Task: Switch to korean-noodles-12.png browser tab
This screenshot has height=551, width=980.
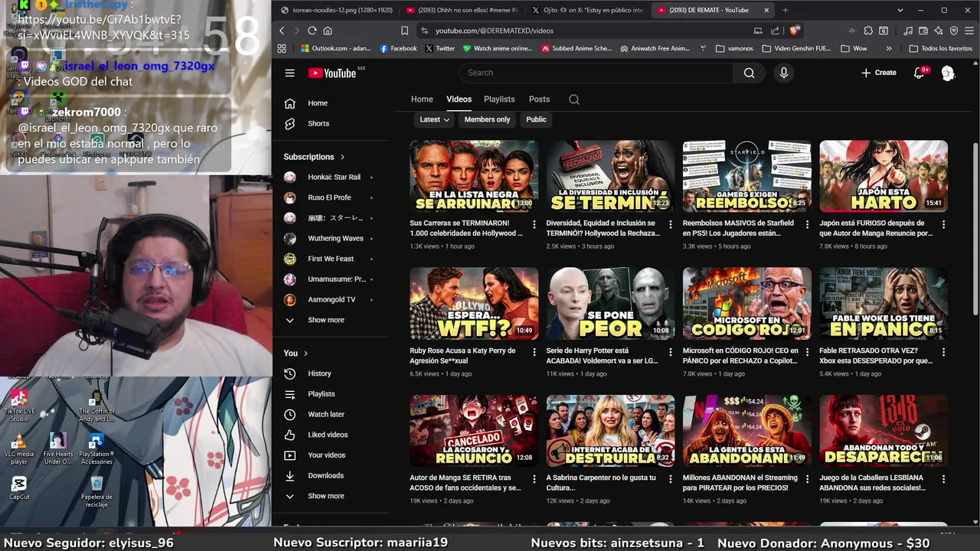Action: tap(337, 10)
